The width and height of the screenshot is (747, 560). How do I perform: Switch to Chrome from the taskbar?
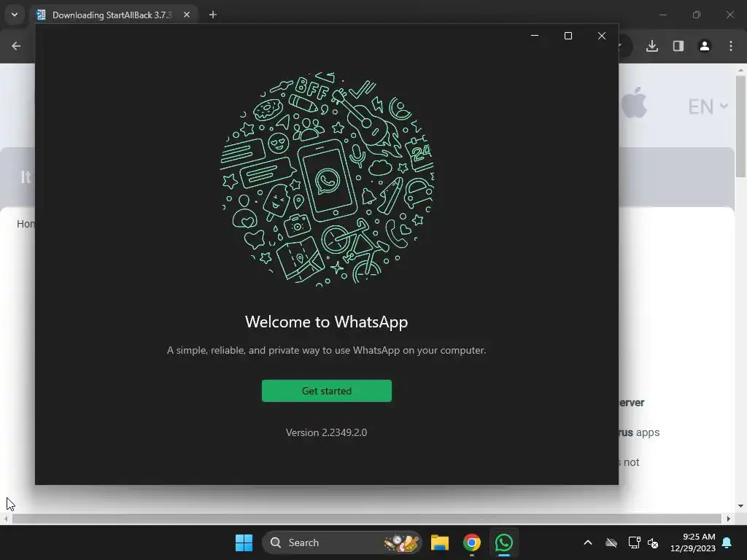pyautogui.click(x=472, y=542)
